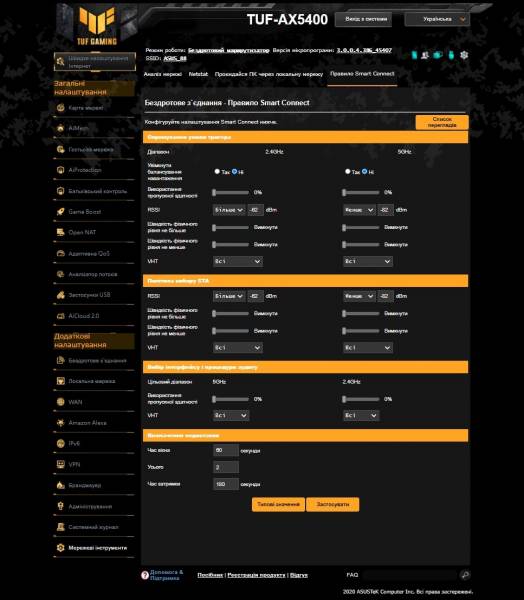The image size is (524, 600).
Task: Open the AiMesh sidebar icon
Action: (60, 128)
